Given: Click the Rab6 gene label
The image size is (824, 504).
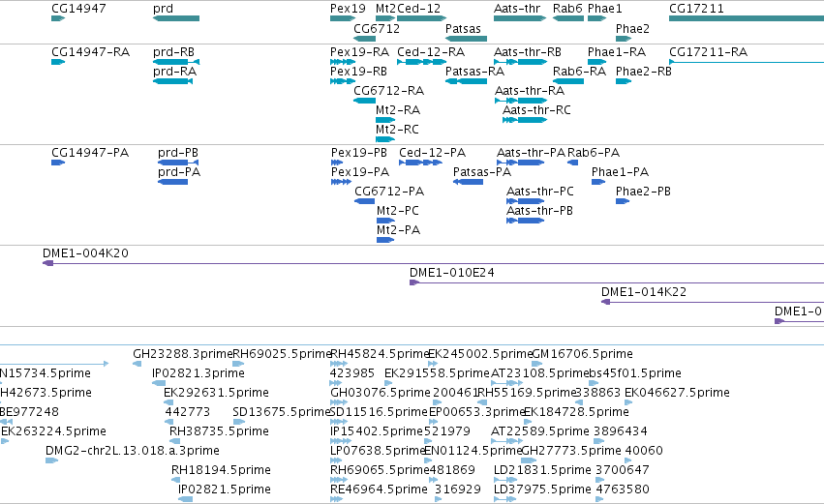Looking at the screenshot, I should click(x=567, y=9).
